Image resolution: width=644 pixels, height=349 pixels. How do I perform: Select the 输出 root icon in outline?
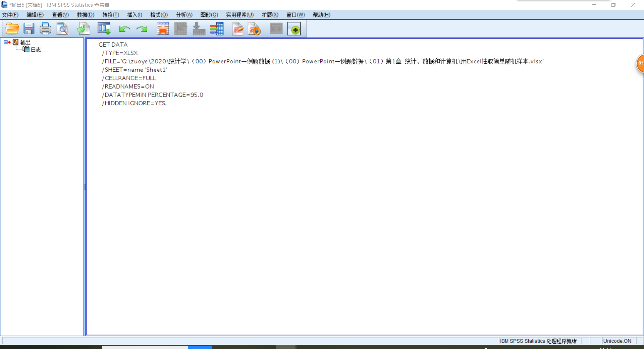coord(15,42)
